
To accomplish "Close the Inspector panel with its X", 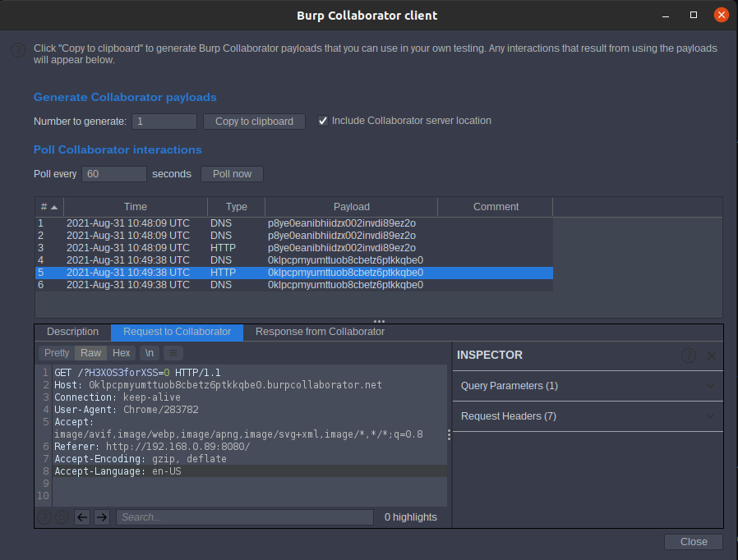I will tap(712, 356).
